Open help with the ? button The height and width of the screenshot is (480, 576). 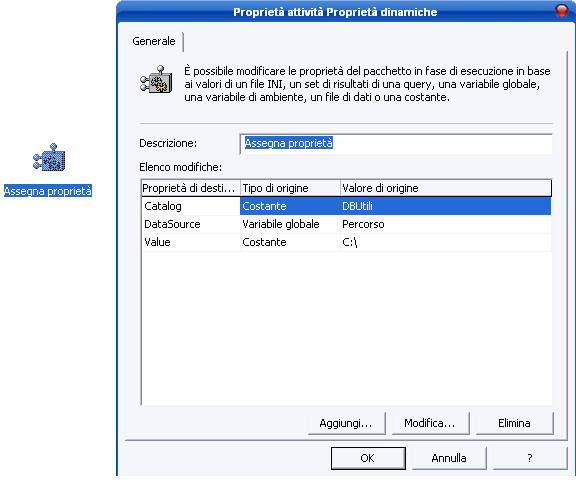click(530, 458)
